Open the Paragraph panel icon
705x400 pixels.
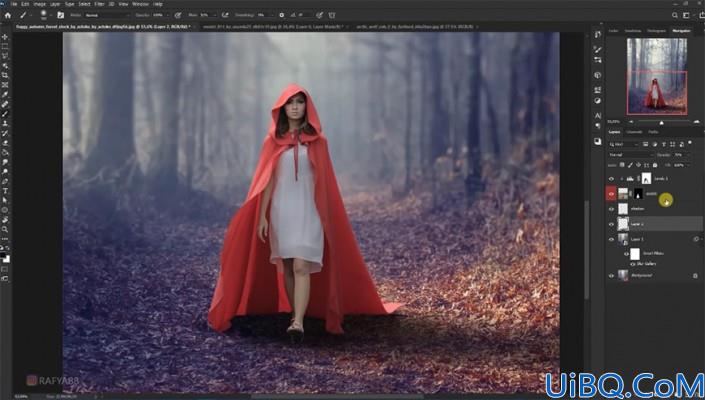[x=598, y=126]
